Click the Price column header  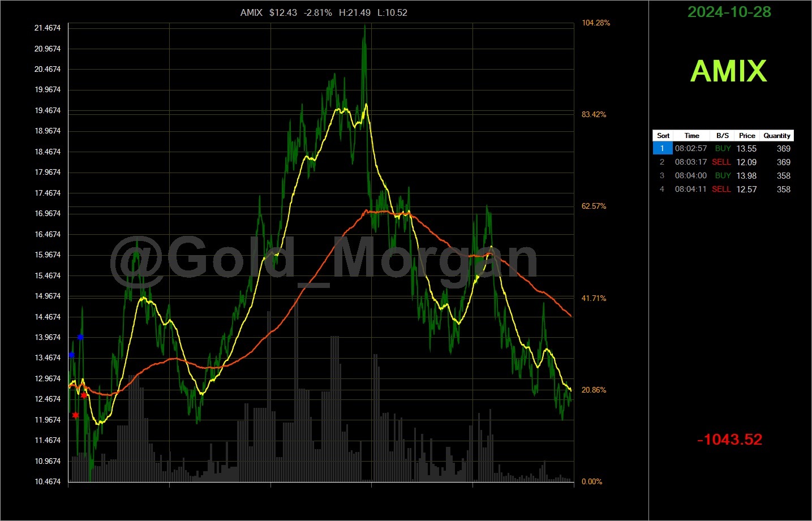747,136
